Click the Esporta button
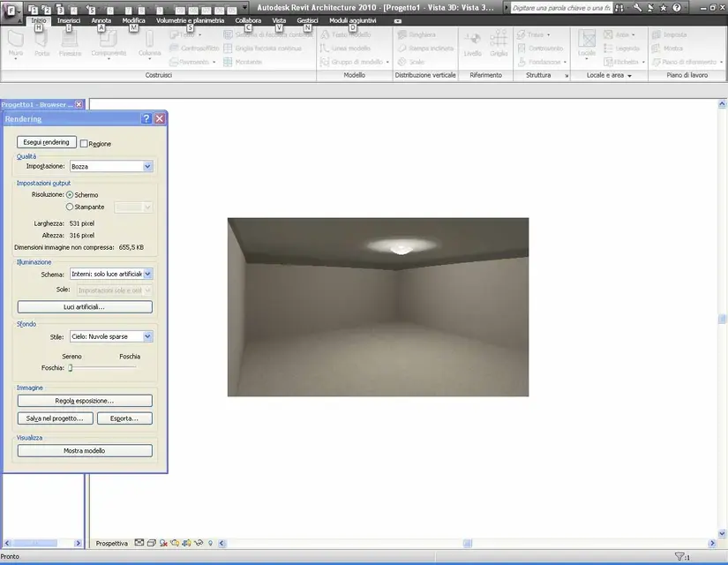Screen dimensions: 728x565 (124, 418)
